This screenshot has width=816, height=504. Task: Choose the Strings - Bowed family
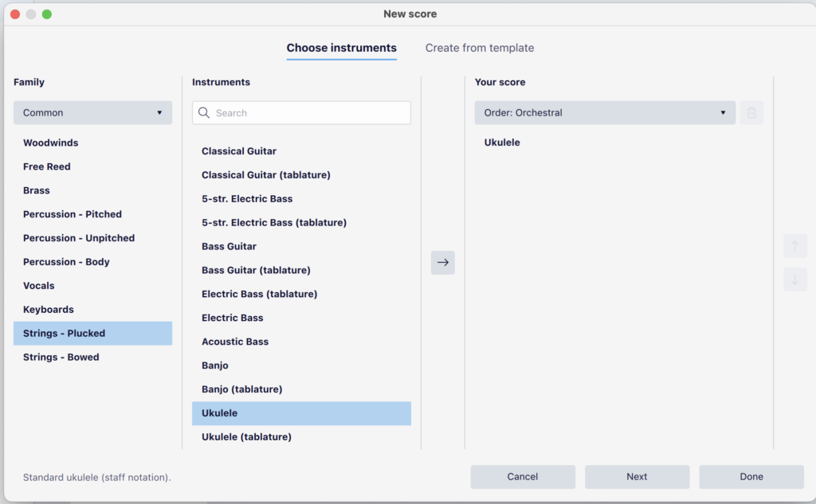pos(61,357)
